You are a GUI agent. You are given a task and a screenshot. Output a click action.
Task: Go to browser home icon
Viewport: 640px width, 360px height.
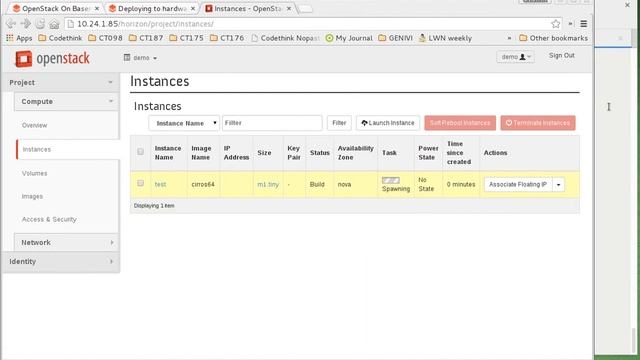tap(54, 24)
